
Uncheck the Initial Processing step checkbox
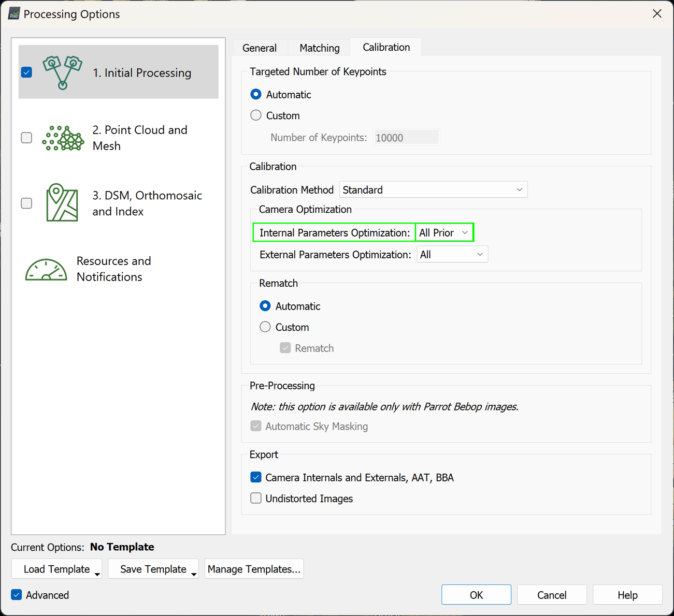click(27, 72)
